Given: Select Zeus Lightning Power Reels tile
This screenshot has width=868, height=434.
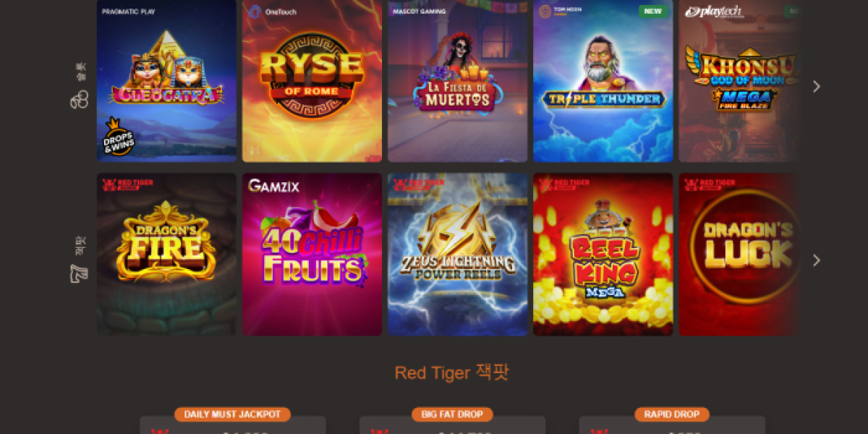Looking at the screenshot, I should [x=457, y=254].
